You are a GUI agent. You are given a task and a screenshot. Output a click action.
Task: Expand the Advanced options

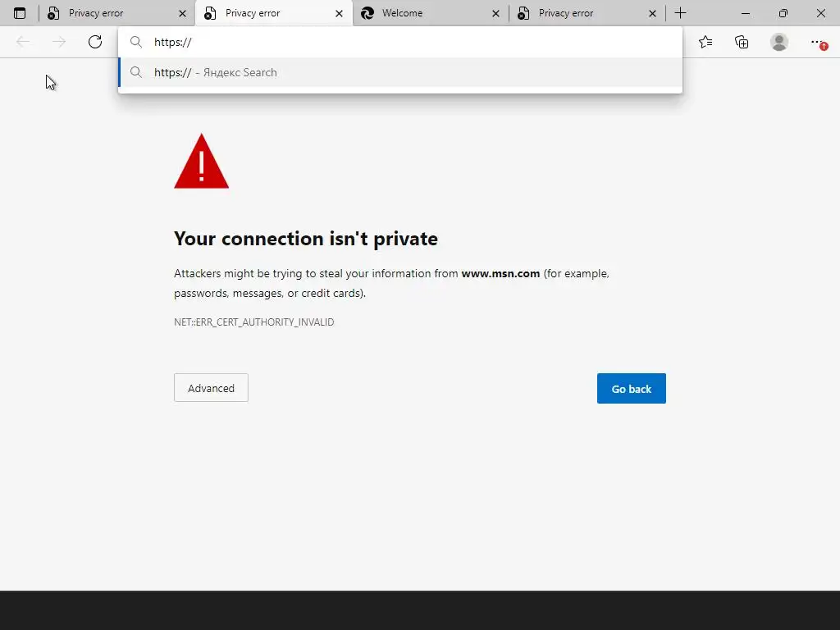tap(211, 388)
